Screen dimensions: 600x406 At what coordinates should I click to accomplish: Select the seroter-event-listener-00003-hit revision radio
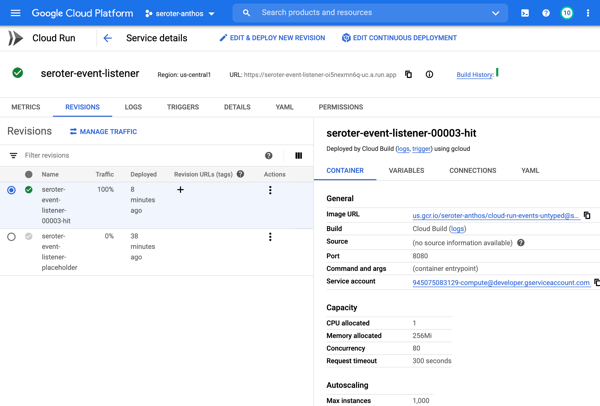[12, 190]
